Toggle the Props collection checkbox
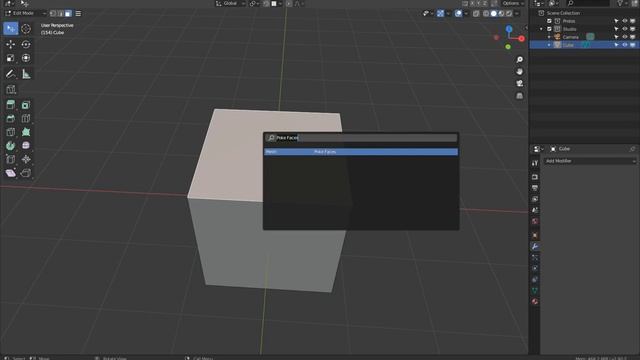The image size is (640, 360). tap(549, 21)
